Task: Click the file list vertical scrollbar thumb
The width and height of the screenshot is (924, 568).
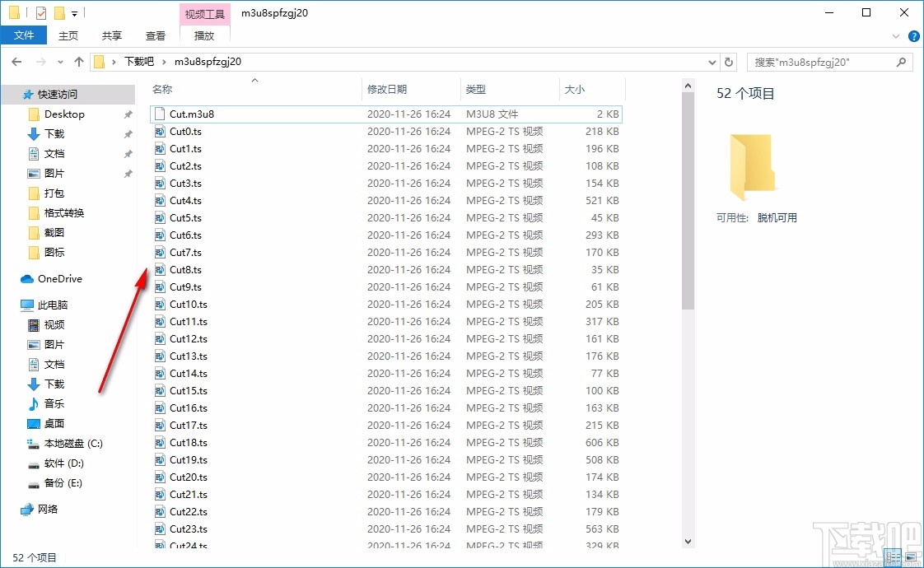Action: (x=688, y=202)
